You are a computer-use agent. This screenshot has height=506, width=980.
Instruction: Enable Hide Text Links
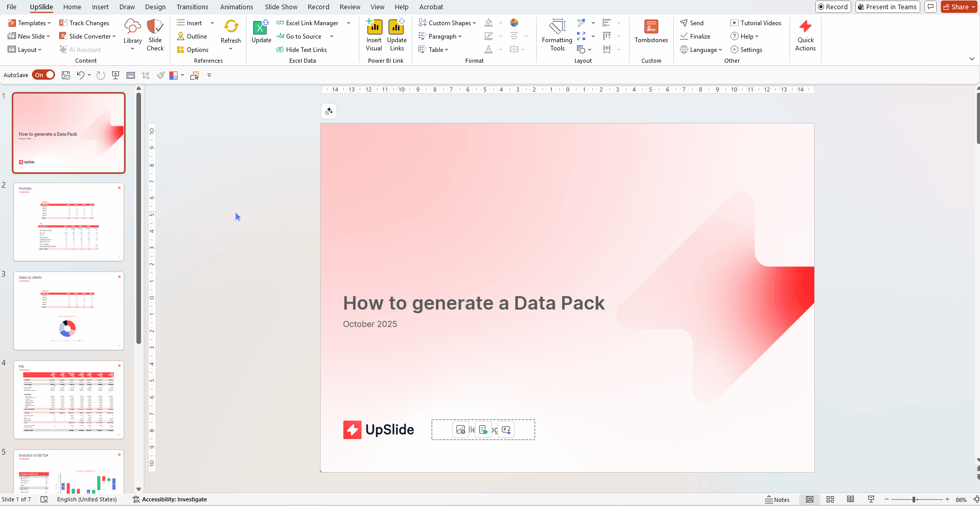302,49
